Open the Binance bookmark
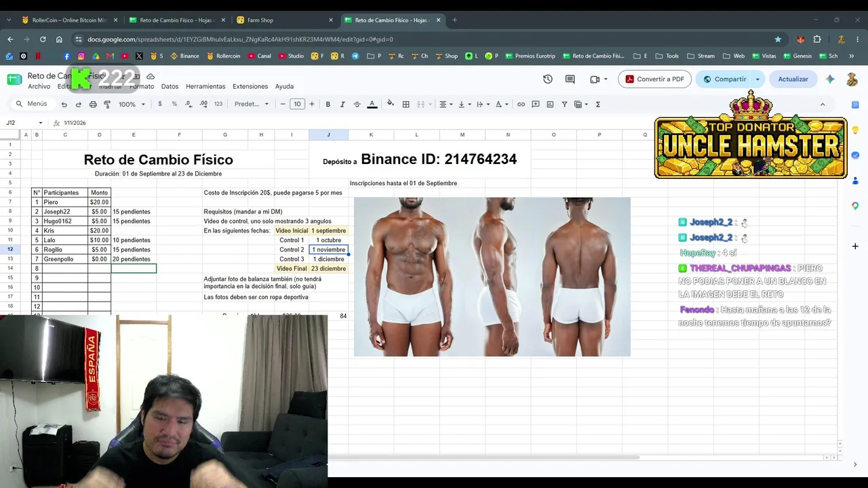Viewport: 868px width, 488px height. tap(184, 56)
